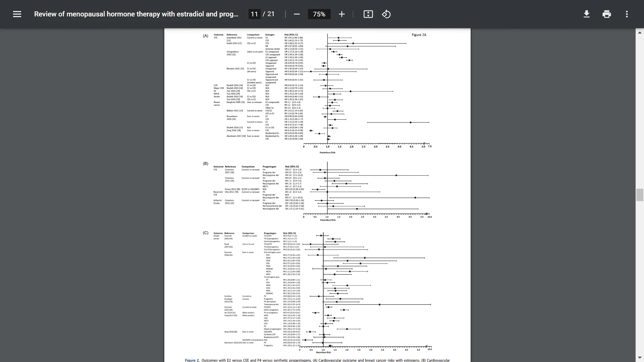Click the 'Progestogen' column header in panel B
The width and height of the screenshot is (644, 362).
tap(269, 167)
